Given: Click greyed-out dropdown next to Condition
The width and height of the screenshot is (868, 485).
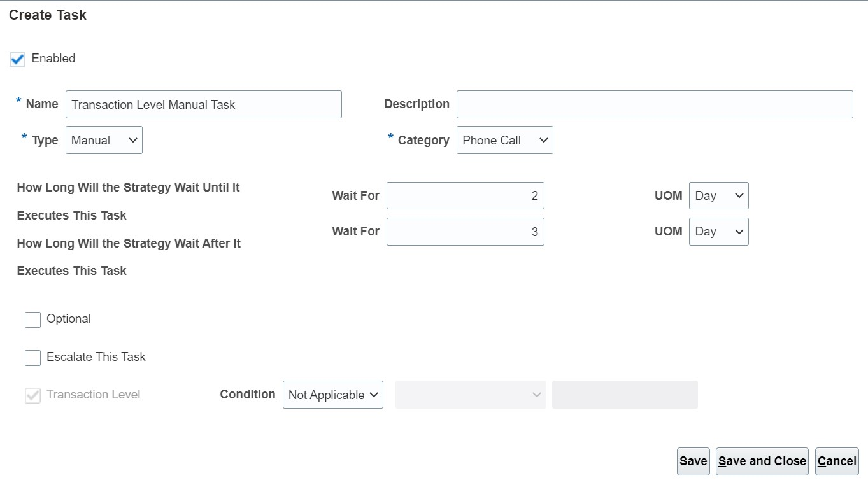Looking at the screenshot, I should coord(470,395).
